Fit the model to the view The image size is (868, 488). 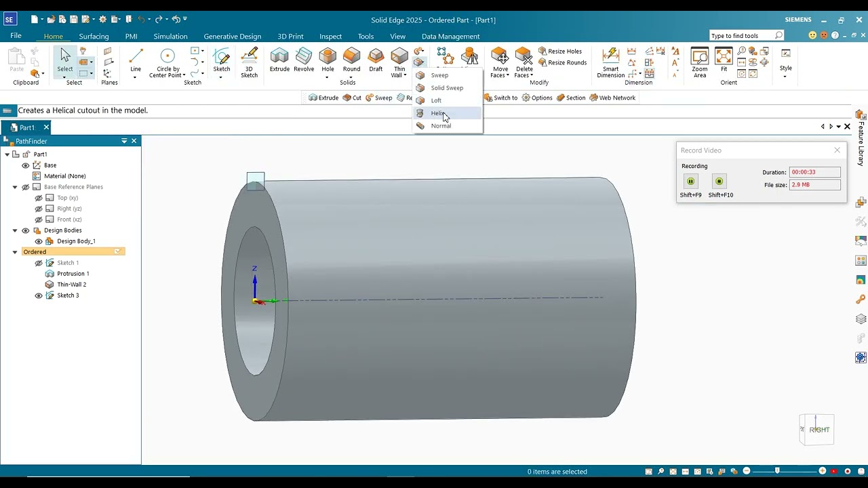[724, 60]
